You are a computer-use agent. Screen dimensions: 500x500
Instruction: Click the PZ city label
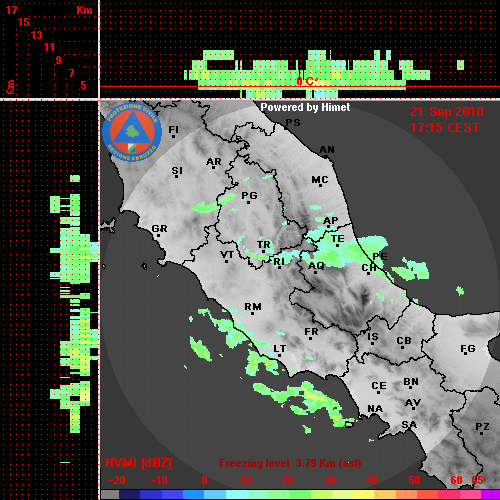482,426
